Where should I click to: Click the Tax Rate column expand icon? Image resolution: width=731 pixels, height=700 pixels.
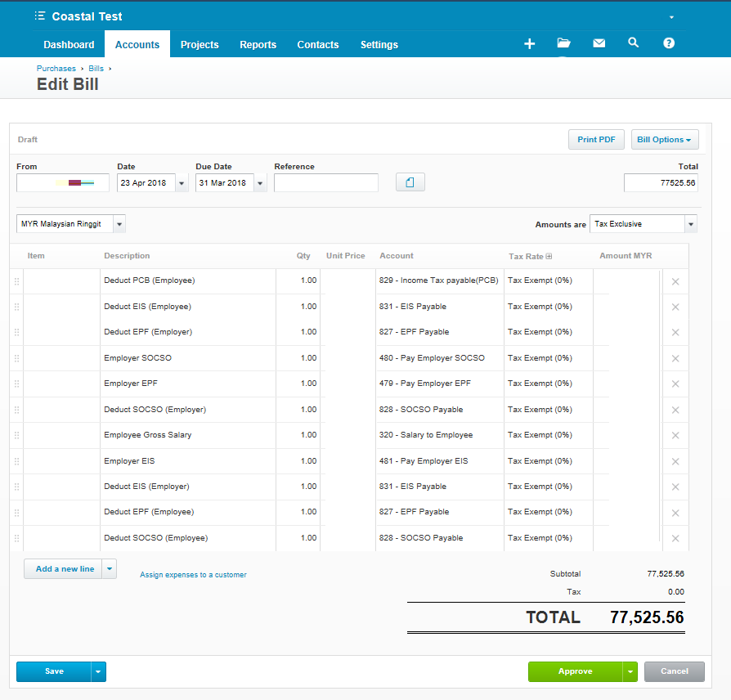(x=549, y=256)
